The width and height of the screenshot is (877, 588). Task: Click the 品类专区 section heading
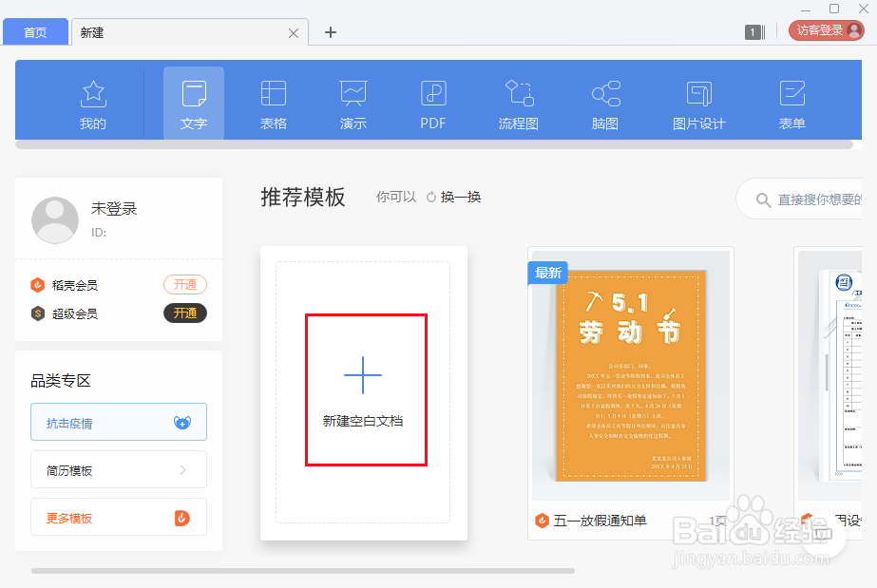(x=61, y=381)
